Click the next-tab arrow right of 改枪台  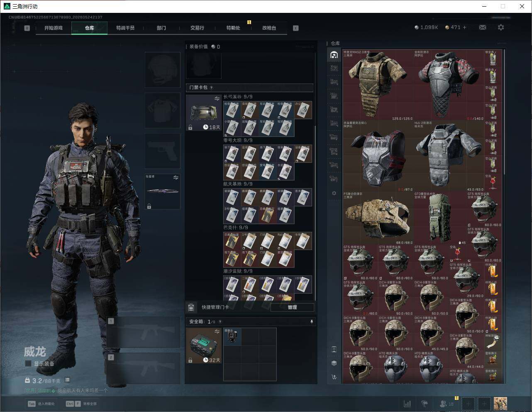[x=296, y=28]
